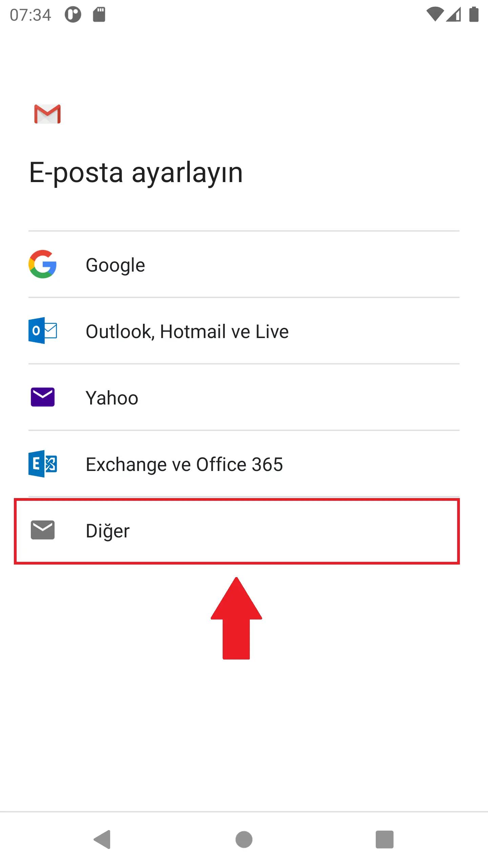Tap the Outlook envelope icon
488x868 pixels.
pos(43,331)
